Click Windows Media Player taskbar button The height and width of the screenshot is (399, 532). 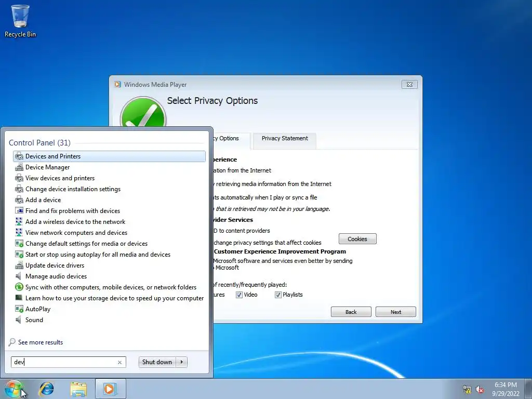coord(110,389)
